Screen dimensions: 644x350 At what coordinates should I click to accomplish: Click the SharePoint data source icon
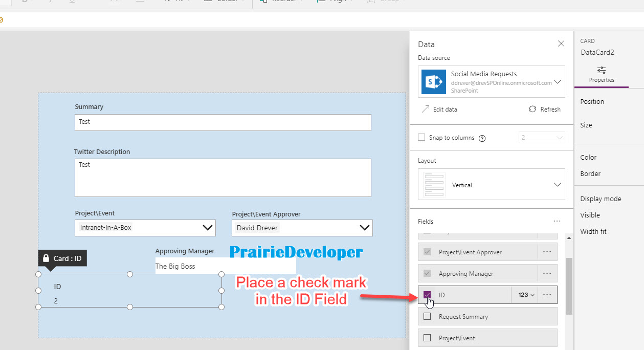coord(434,82)
